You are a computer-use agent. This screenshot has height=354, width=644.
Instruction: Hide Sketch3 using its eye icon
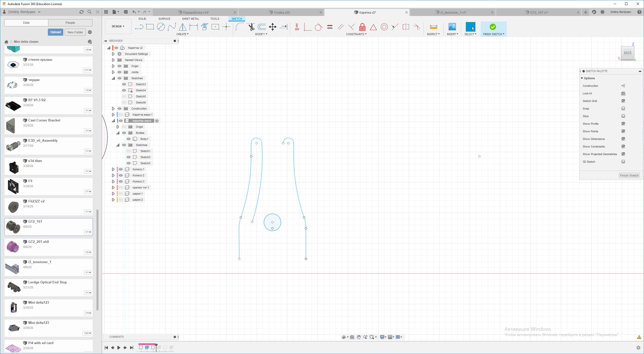pyautogui.click(x=124, y=84)
